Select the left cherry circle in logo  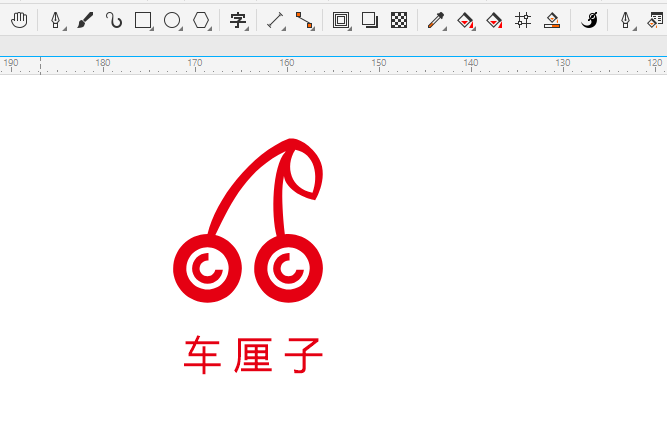(x=208, y=268)
